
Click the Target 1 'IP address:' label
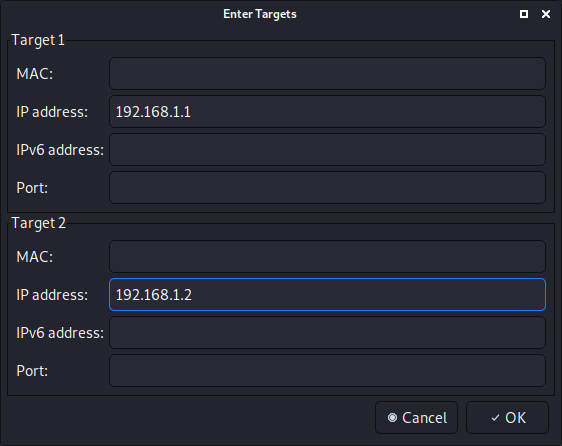pos(52,112)
